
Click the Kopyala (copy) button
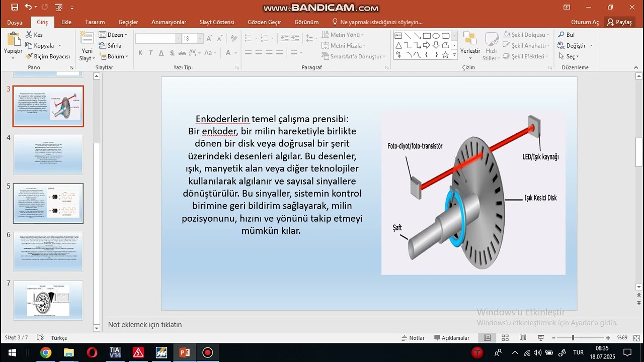40,45
